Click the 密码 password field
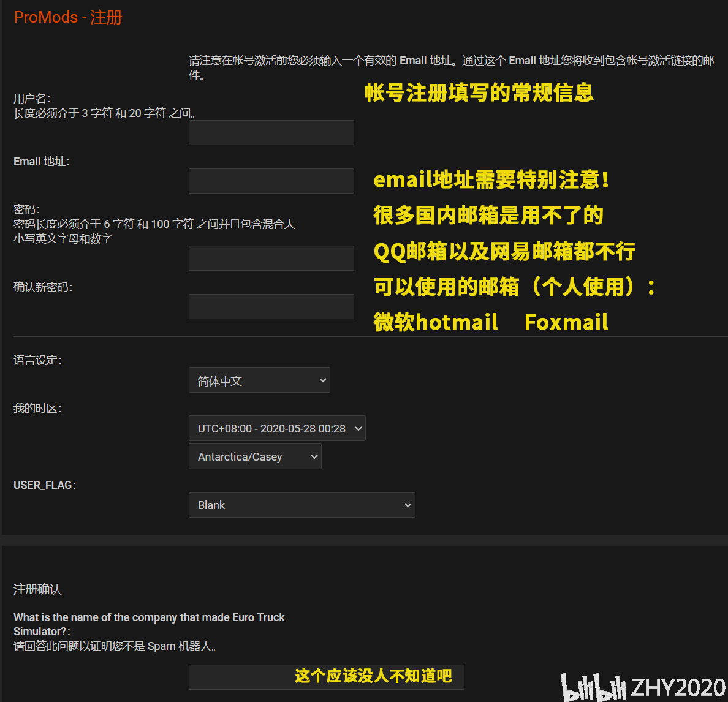 (x=271, y=258)
